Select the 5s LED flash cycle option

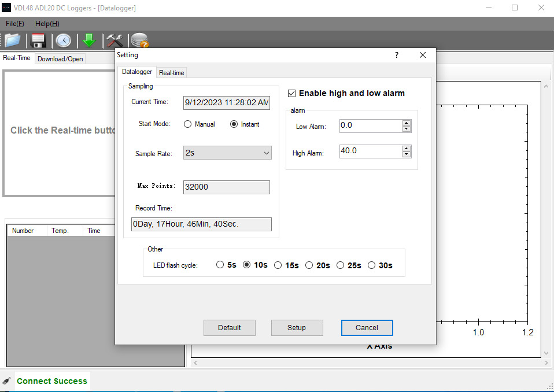click(220, 265)
